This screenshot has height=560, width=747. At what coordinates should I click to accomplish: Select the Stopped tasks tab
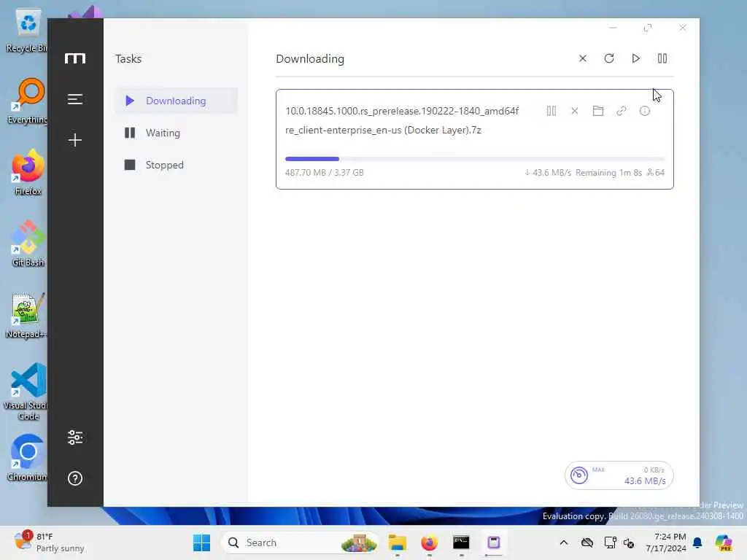176,165
